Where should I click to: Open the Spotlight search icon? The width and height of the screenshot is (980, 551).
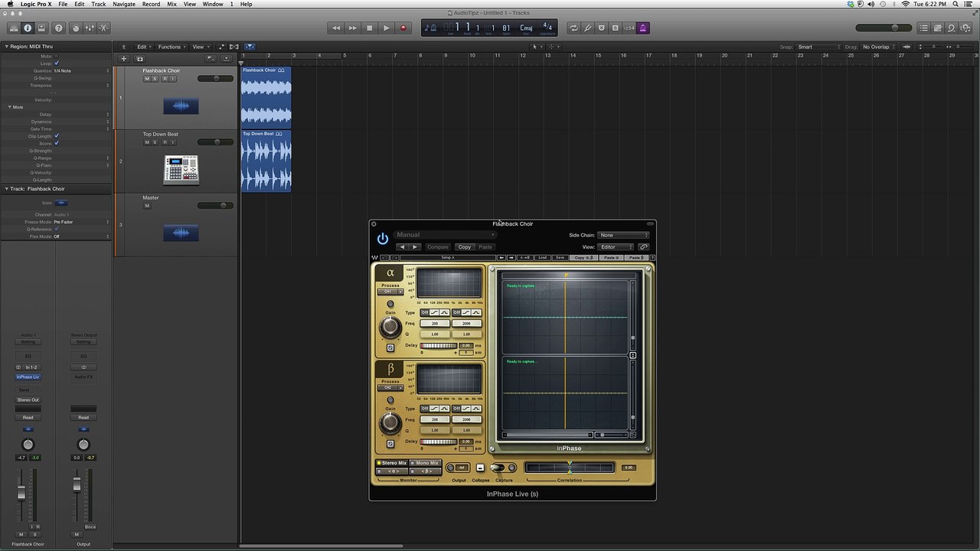pos(955,4)
